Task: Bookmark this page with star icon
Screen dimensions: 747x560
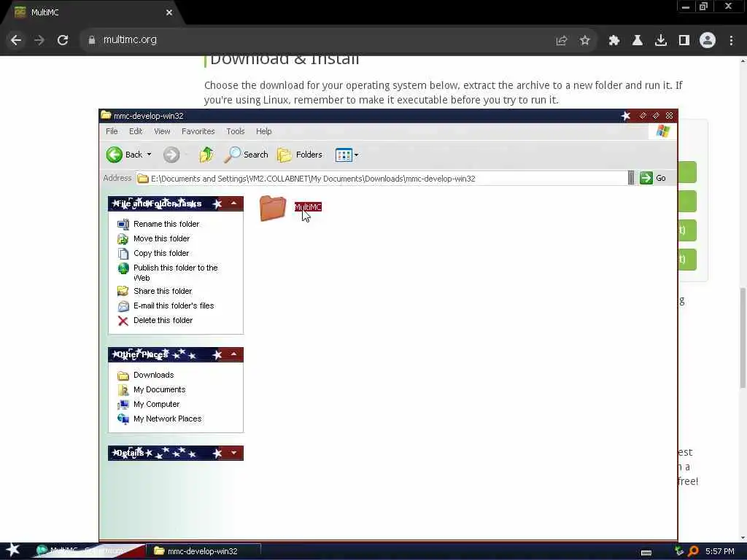Action: click(585, 41)
